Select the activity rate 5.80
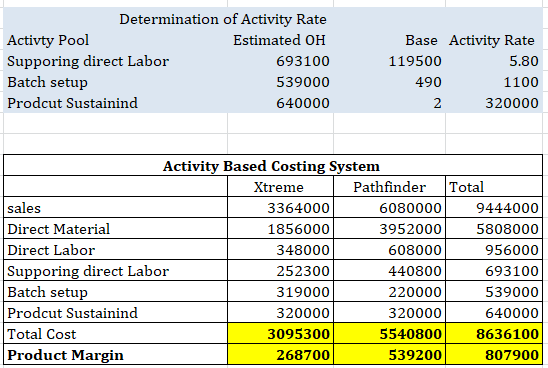 [524, 61]
